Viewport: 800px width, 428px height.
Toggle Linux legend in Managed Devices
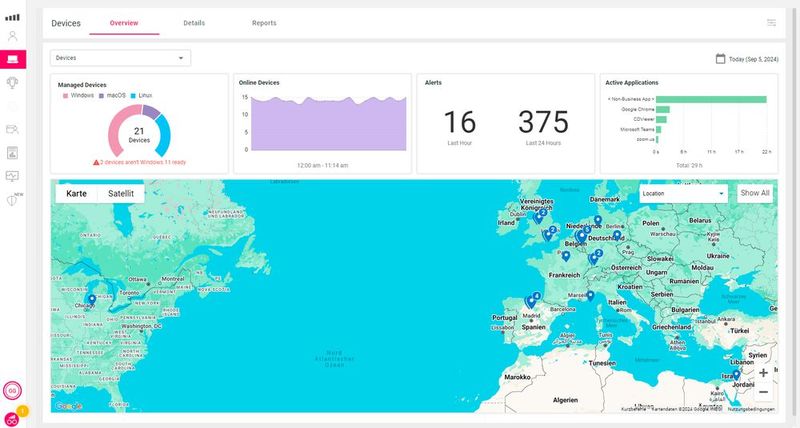(x=141, y=95)
